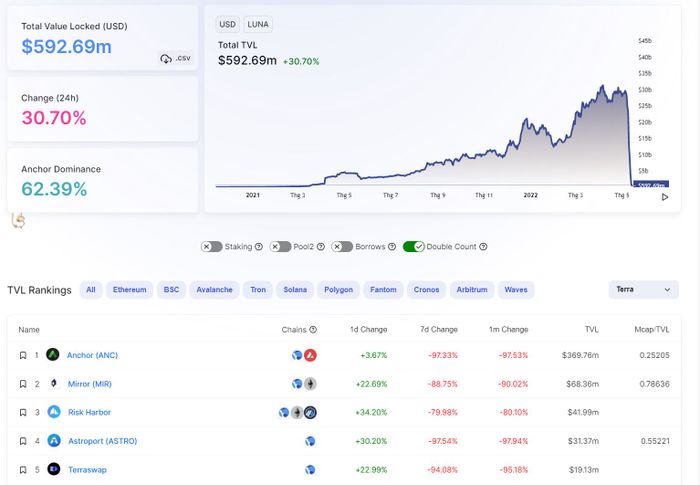Turn on the Pool2 switch

pos(279,246)
